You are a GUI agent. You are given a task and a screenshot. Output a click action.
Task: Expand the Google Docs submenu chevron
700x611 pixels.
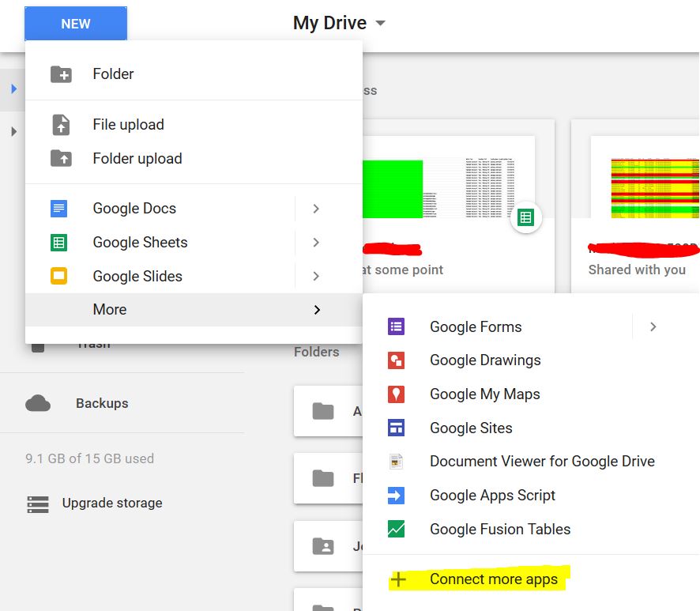click(x=316, y=209)
